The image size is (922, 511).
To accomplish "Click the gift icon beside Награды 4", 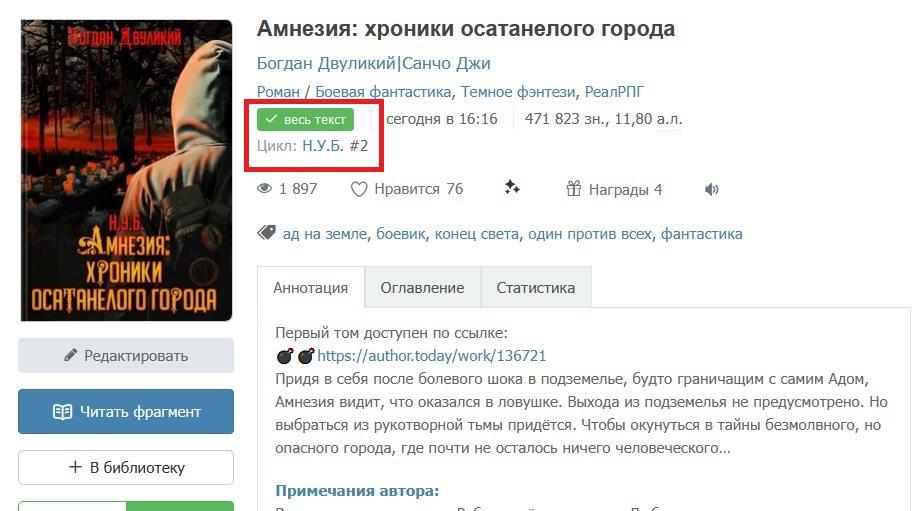I will click(573, 189).
